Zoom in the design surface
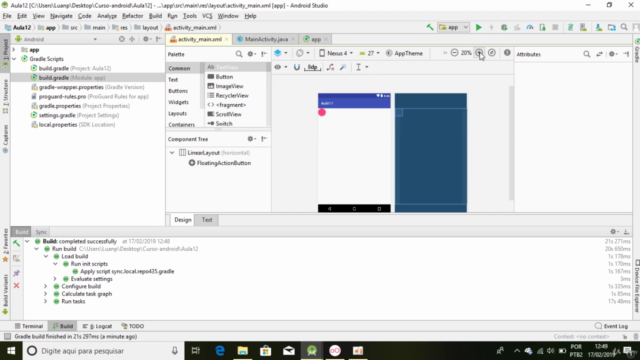 (x=479, y=53)
